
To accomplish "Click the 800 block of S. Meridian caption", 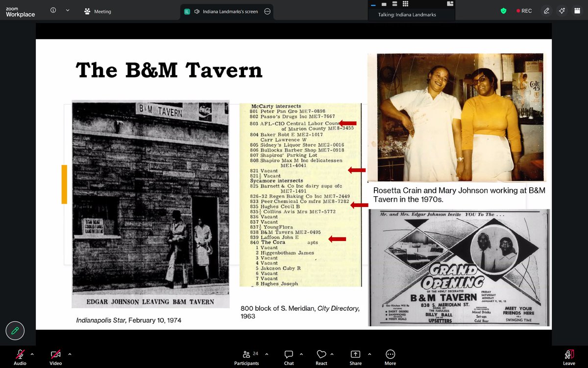I will tap(300, 312).
